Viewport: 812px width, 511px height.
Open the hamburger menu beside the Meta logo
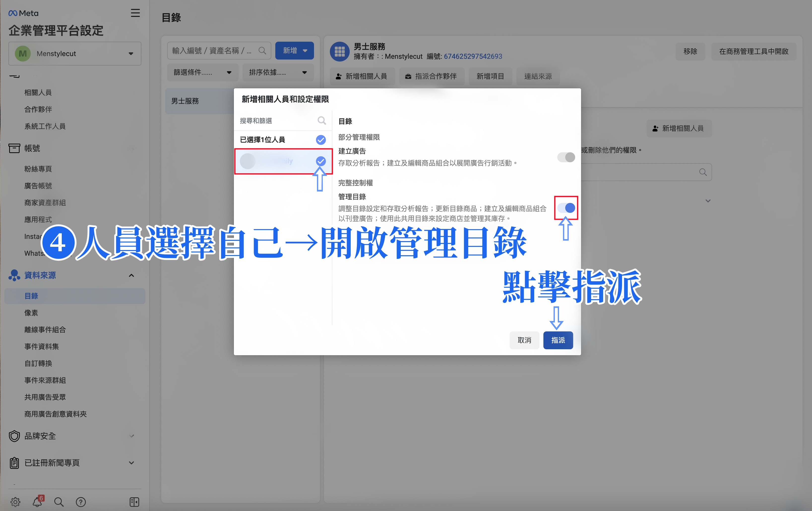tap(135, 13)
